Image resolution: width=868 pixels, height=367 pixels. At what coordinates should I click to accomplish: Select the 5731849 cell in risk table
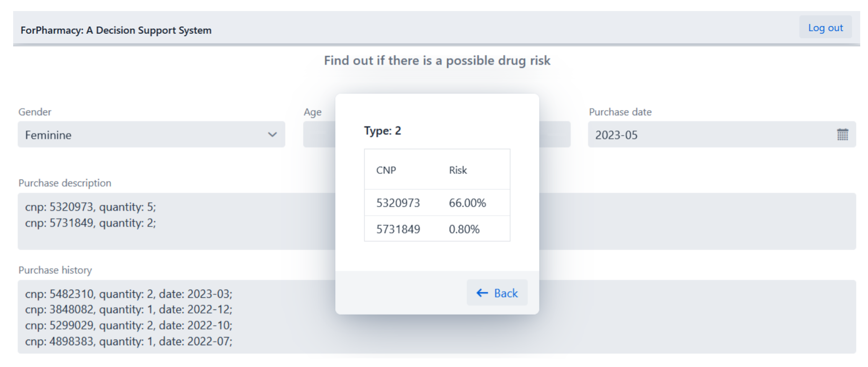pyautogui.click(x=398, y=229)
